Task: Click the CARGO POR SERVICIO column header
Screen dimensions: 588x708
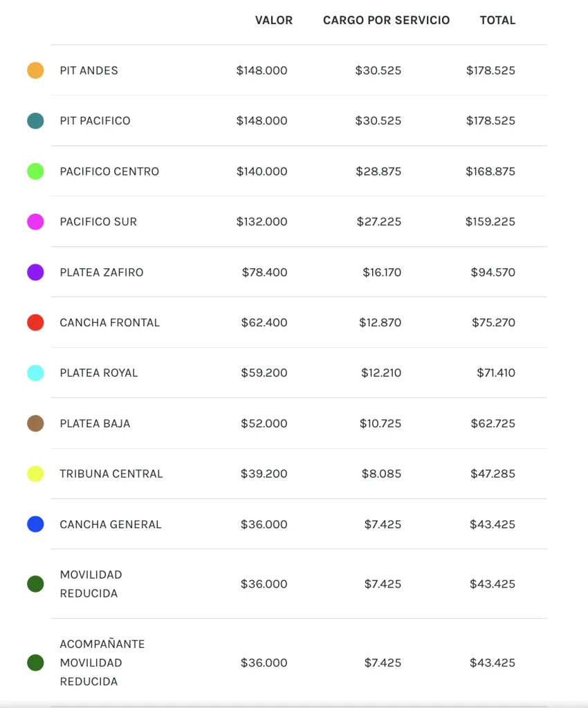Action: click(386, 21)
